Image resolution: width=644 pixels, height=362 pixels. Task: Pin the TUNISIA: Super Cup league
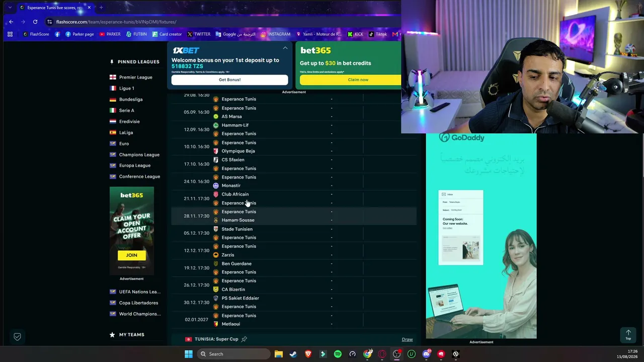244,339
